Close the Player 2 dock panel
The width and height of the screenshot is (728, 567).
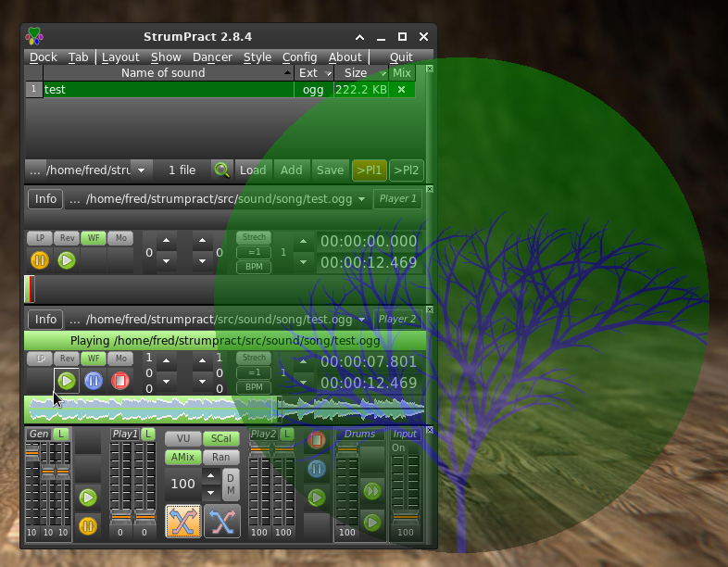point(430,309)
